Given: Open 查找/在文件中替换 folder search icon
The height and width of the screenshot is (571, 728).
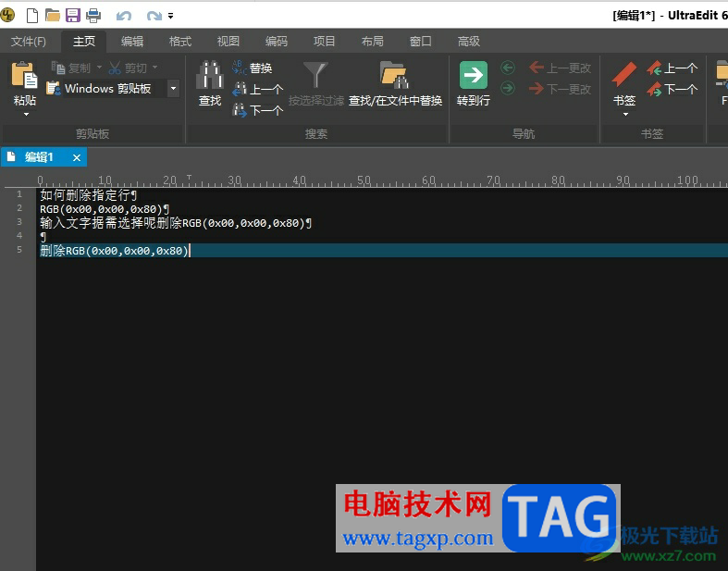Looking at the screenshot, I should [395, 75].
